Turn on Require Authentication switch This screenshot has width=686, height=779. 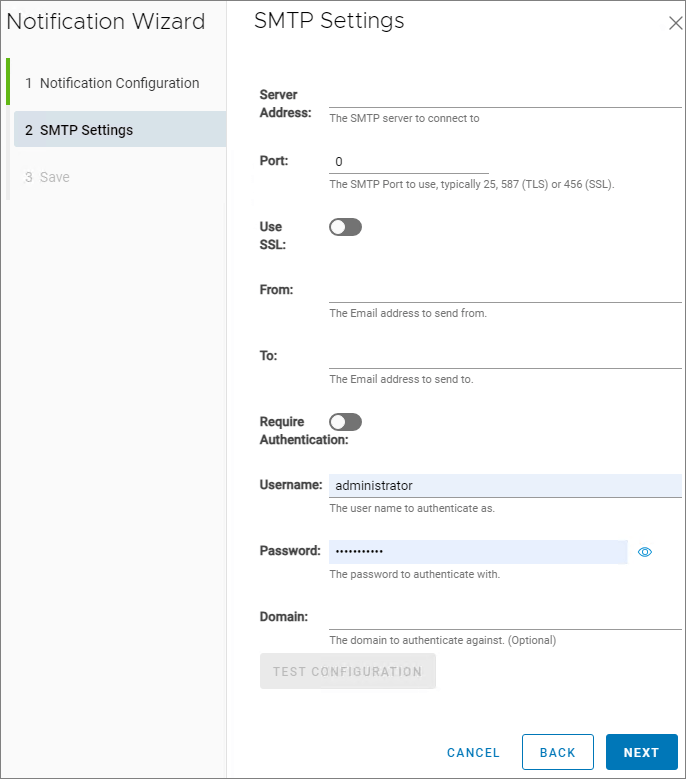click(x=345, y=422)
